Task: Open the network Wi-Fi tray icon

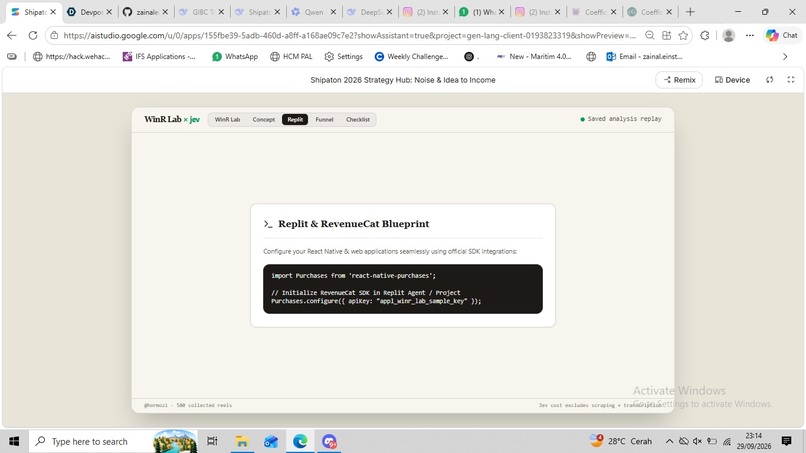Action: (x=727, y=441)
